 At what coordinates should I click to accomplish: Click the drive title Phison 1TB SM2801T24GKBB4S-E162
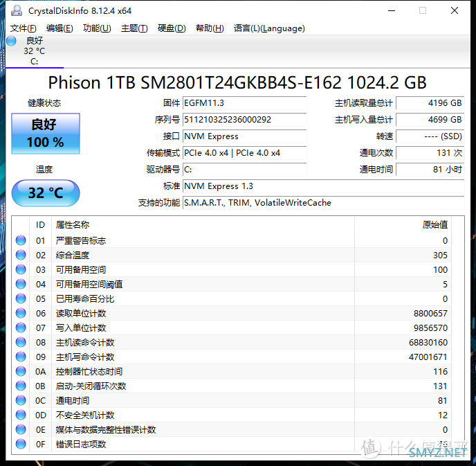pyautogui.click(x=237, y=82)
